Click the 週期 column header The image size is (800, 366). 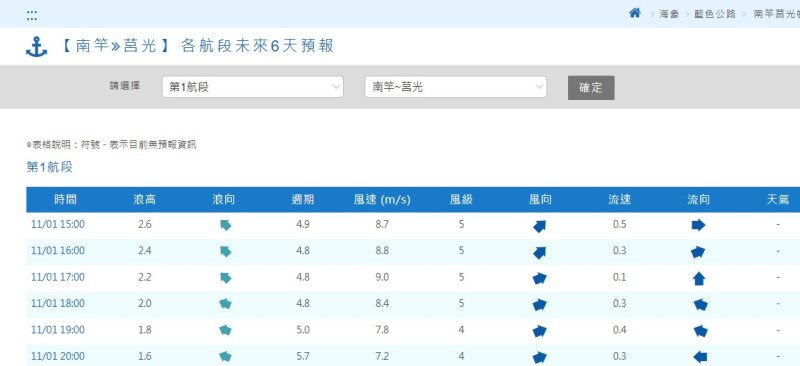[303, 200]
